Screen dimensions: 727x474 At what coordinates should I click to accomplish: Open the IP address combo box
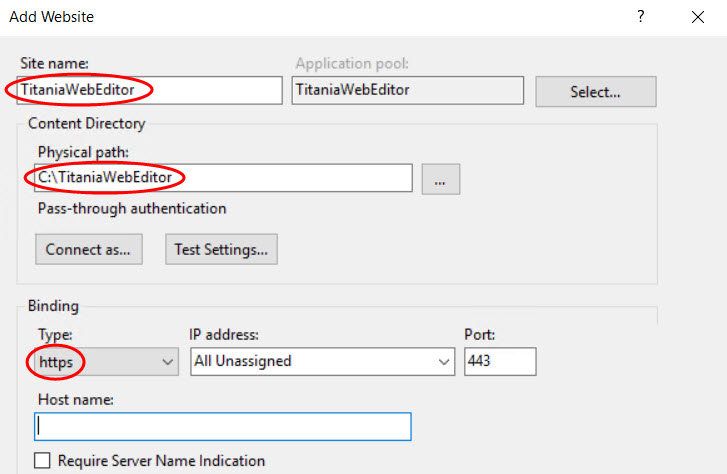point(322,361)
